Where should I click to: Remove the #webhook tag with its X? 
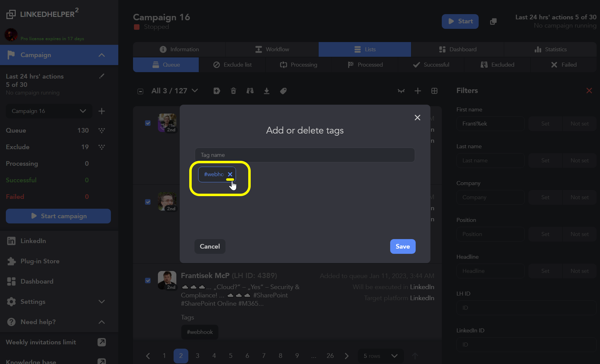click(x=230, y=174)
